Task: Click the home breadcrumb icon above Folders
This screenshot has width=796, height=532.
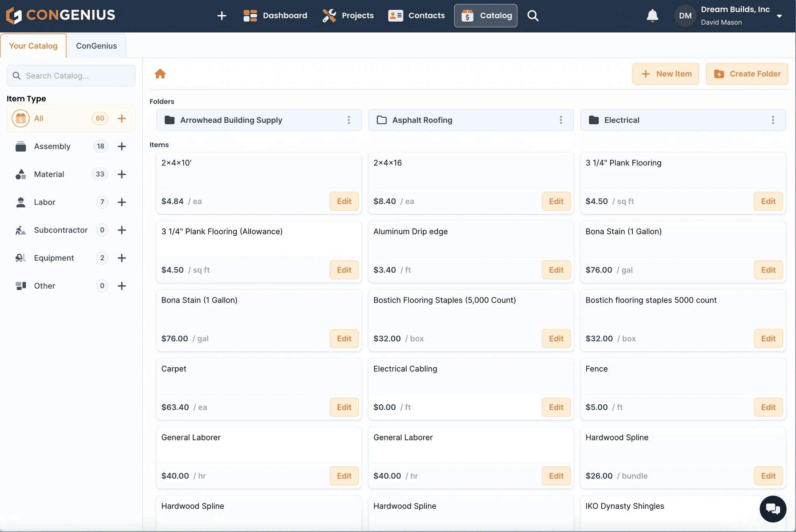Action: coord(160,74)
